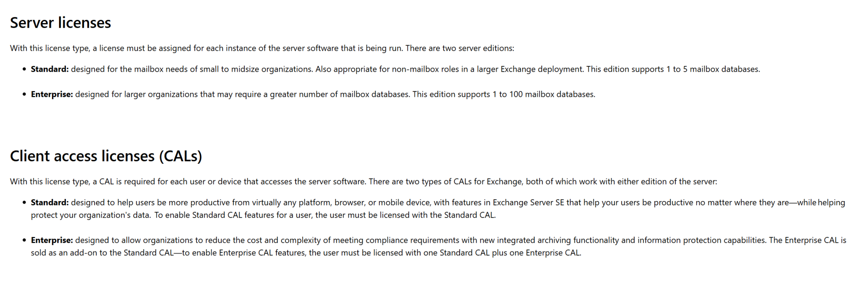Click the bullet dot before the Standard CAL item
Screen dimensions: 868x281
(x=24, y=202)
